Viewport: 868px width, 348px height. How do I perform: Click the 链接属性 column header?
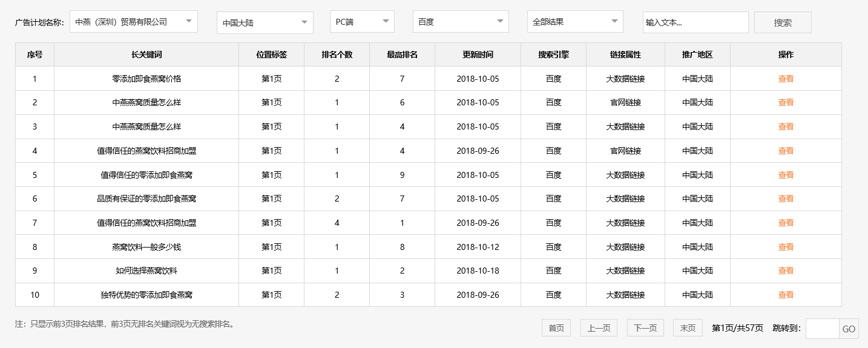click(625, 54)
